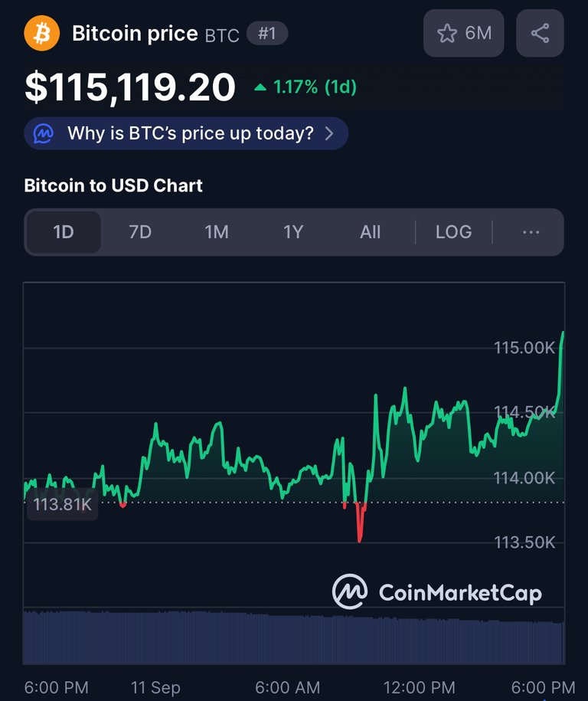
Task: Toggle the LOG scale option
Action: click(453, 232)
